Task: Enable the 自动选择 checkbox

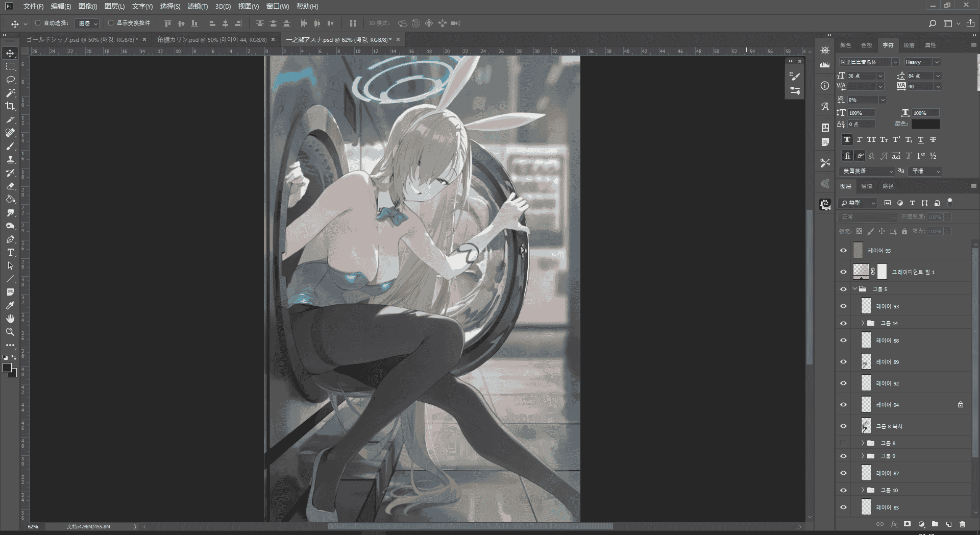Action: pyautogui.click(x=38, y=23)
